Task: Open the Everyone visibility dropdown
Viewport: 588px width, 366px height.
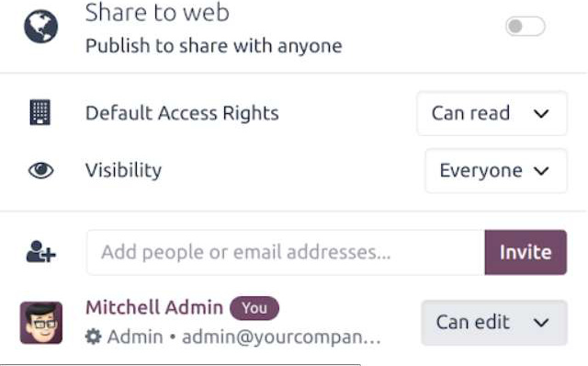Action: click(496, 171)
